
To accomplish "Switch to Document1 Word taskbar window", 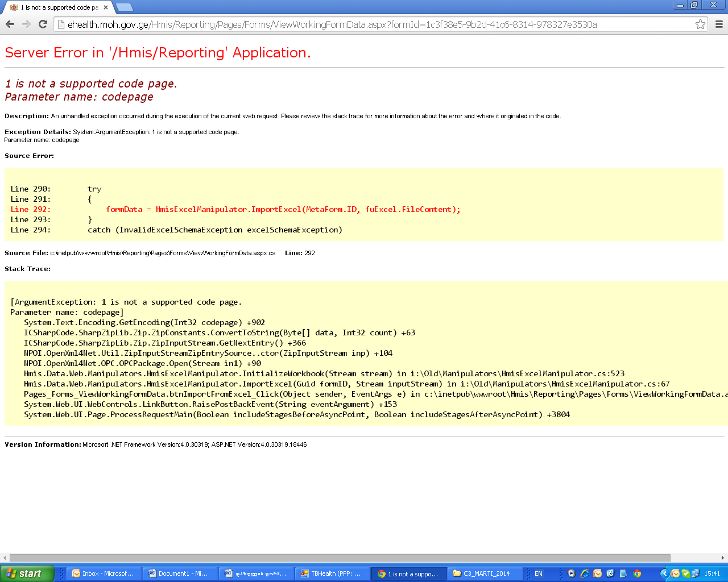I will tap(179, 573).
